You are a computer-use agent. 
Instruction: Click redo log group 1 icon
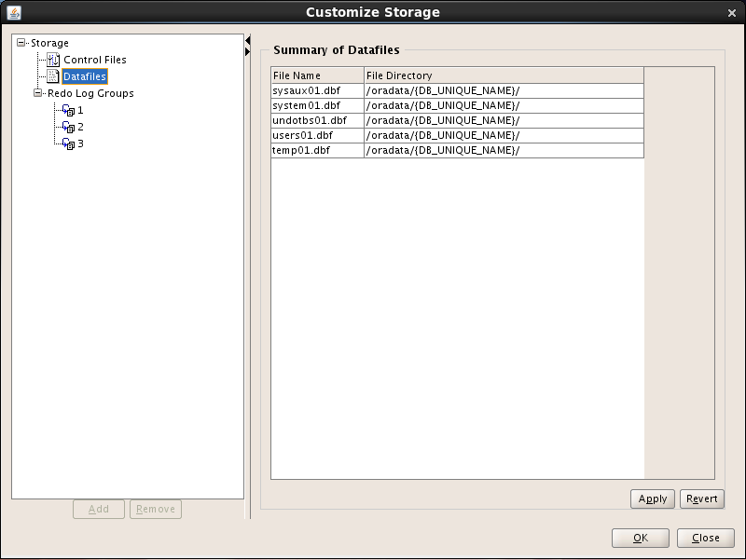[x=68, y=110]
